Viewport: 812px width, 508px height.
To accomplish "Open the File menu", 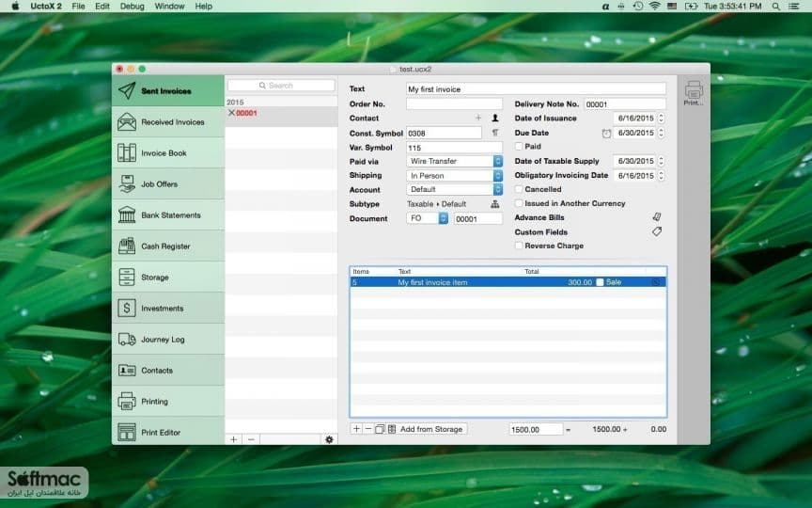I will coord(78,7).
